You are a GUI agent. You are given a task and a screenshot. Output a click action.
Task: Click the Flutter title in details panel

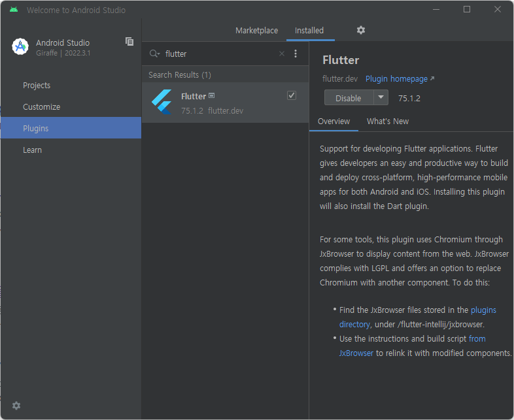[341, 60]
